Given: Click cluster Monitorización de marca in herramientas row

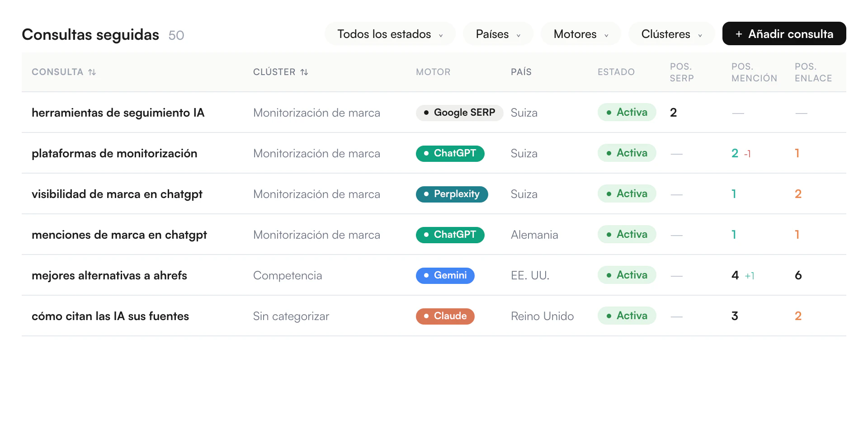Looking at the screenshot, I should click(x=316, y=113).
